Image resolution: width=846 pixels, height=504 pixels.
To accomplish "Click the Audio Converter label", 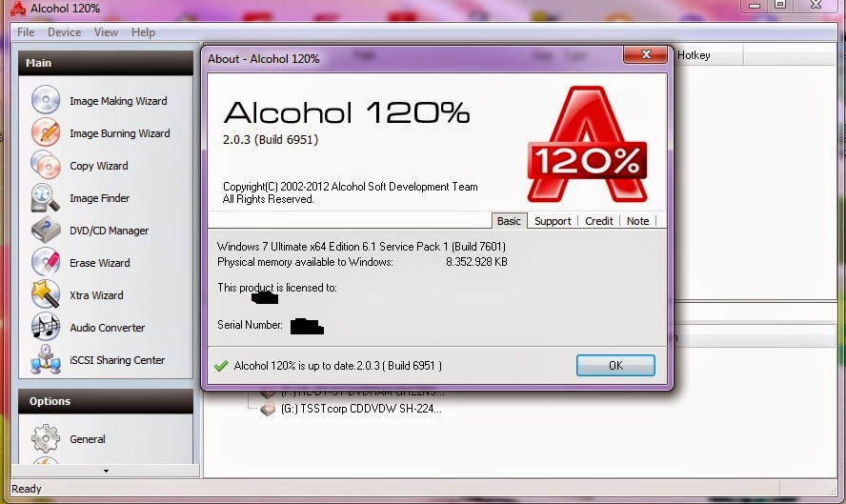I will pyautogui.click(x=108, y=328).
